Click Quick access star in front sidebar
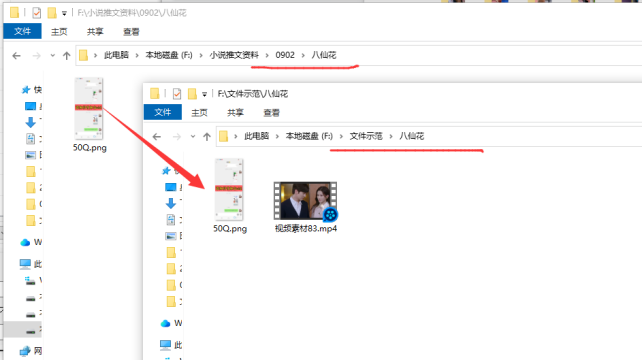Screen dimensions: 643x361 166,171
